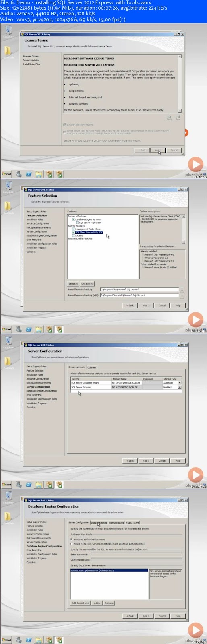Click the Unselect All features button

[x=87, y=283]
